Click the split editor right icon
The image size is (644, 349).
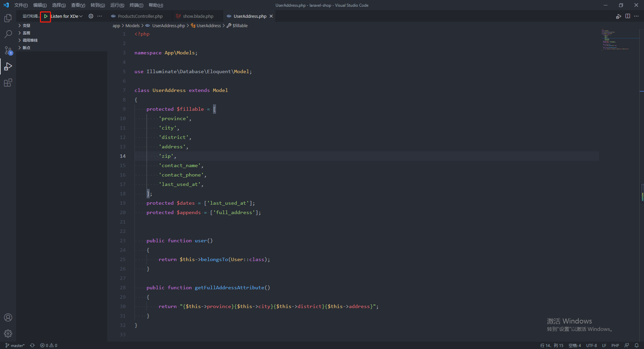628,16
